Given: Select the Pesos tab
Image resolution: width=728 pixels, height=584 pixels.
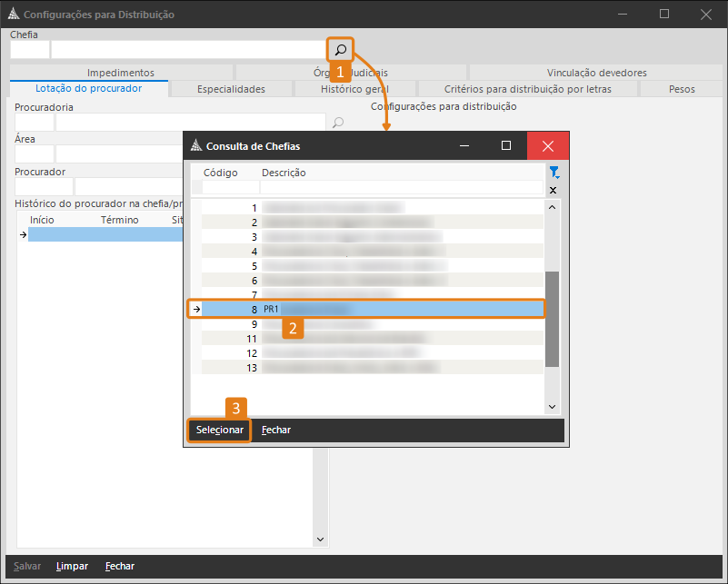Looking at the screenshot, I should click(681, 89).
